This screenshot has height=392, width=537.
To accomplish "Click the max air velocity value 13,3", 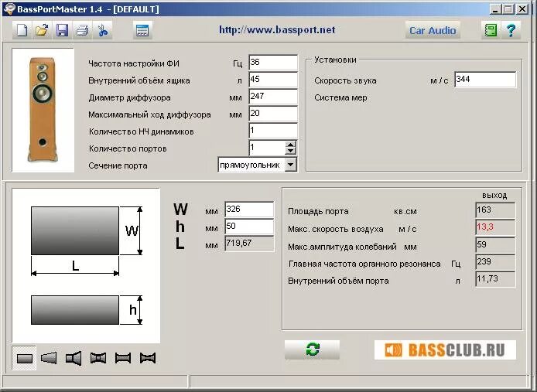I will click(495, 227).
